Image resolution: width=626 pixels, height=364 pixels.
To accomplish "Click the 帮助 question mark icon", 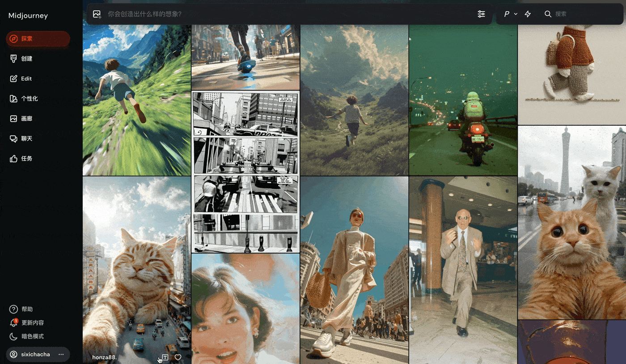I will tap(13, 309).
